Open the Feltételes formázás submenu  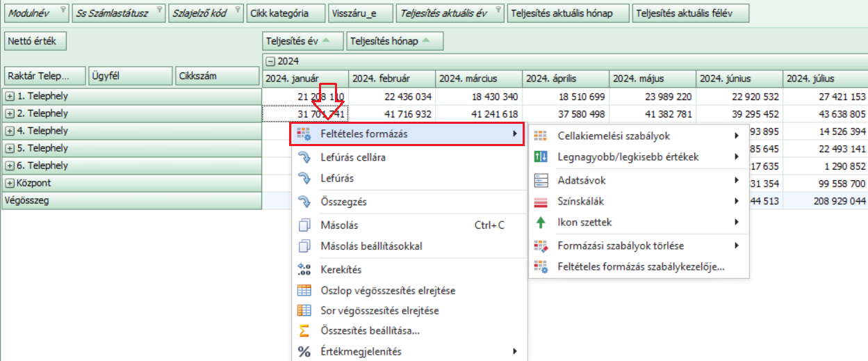[x=407, y=134]
